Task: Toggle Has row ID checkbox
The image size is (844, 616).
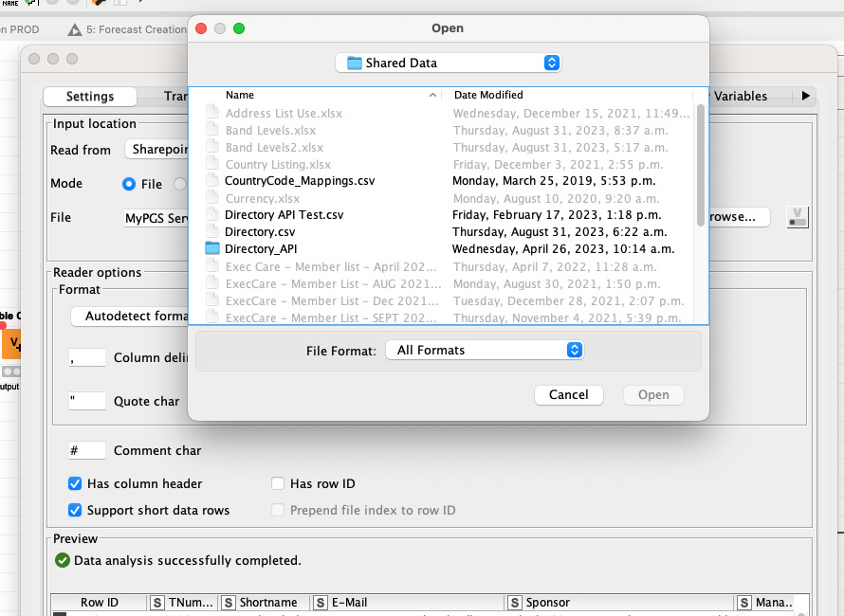Action: [x=278, y=483]
